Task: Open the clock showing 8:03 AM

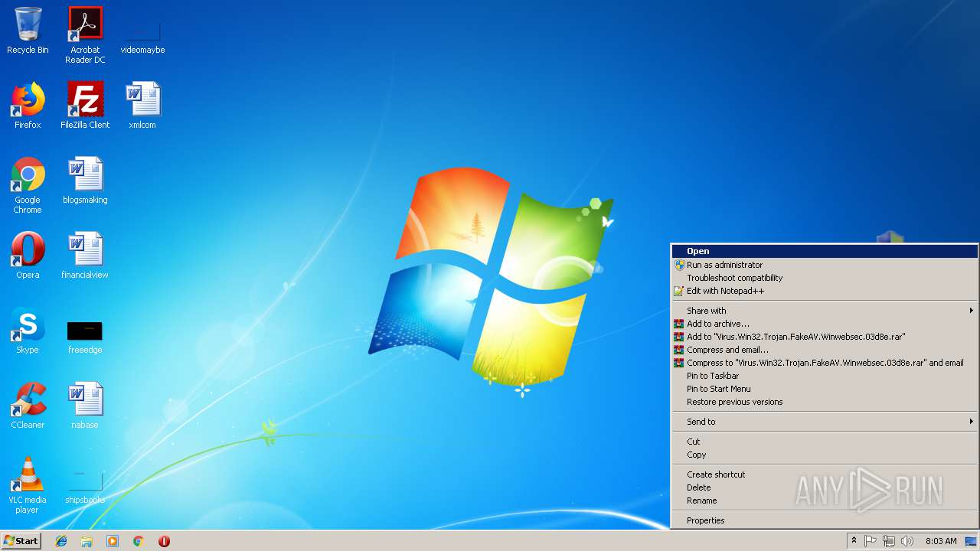Action: click(940, 541)
